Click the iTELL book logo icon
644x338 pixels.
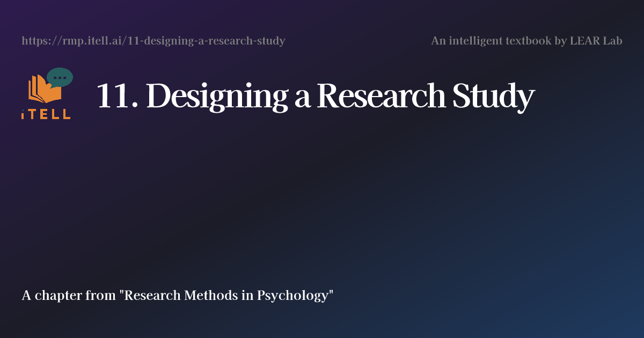click(x=47, y=93)
